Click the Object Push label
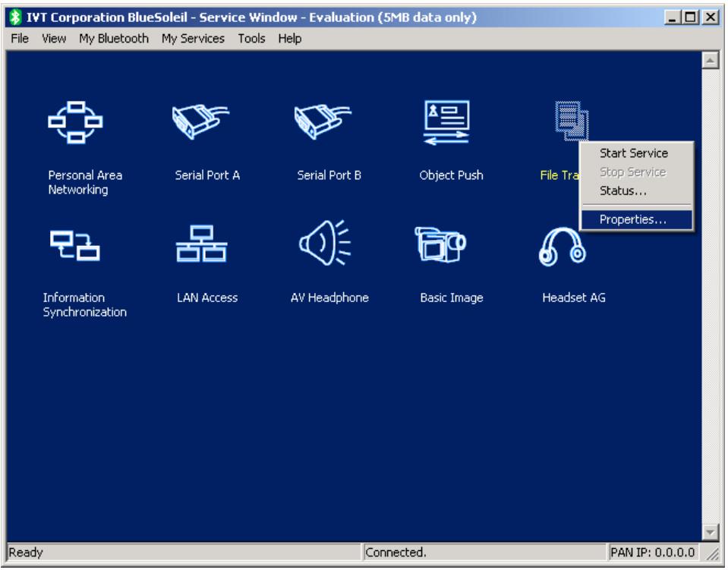 [451, 175]
